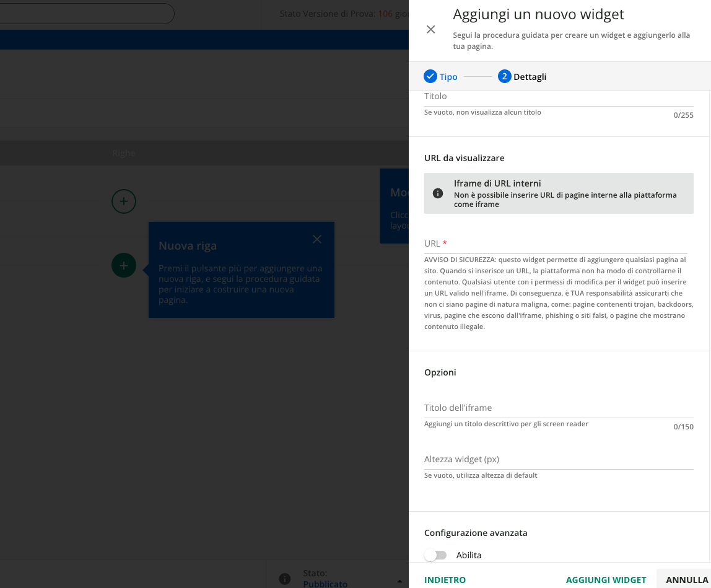711x588 pixels.
Task: Expand the Stato dropdown arrow
Action: (398, 581)
